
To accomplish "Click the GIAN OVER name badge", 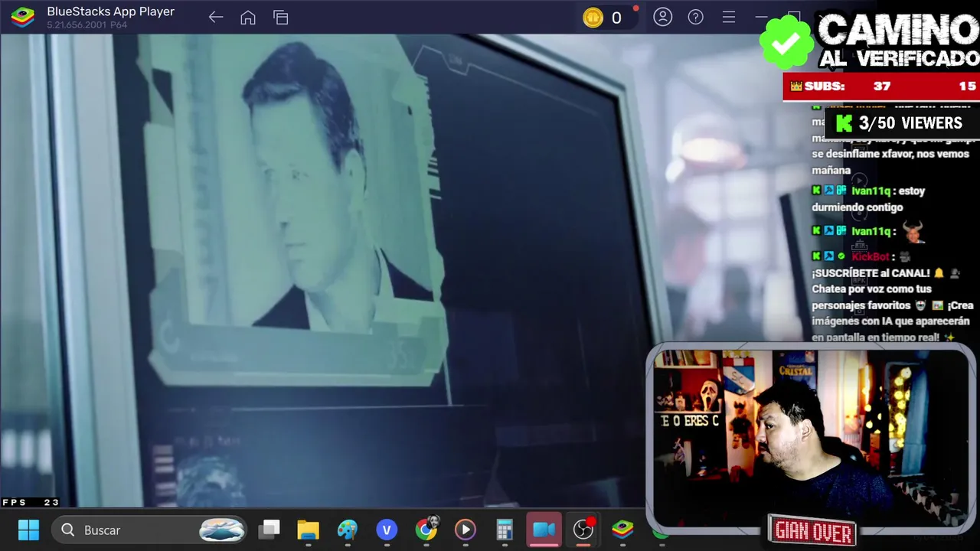I will pyautogui.click(x=812, y=531).
